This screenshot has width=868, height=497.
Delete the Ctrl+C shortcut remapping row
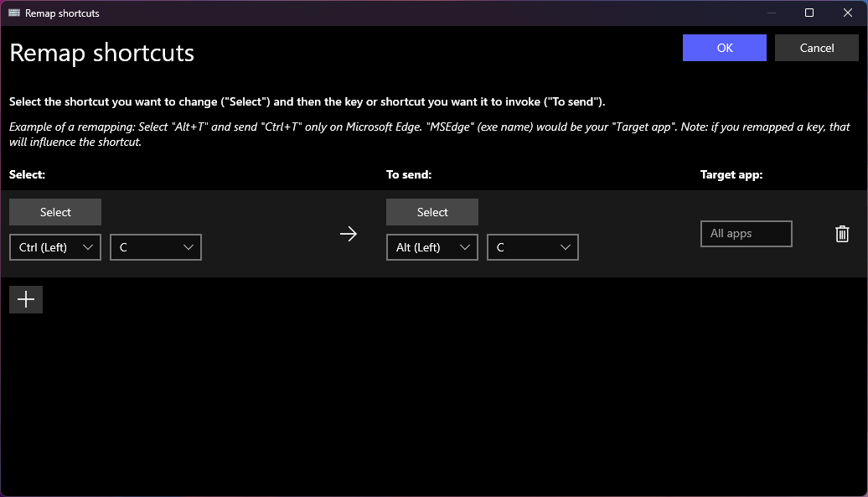(x=842, y=234)
